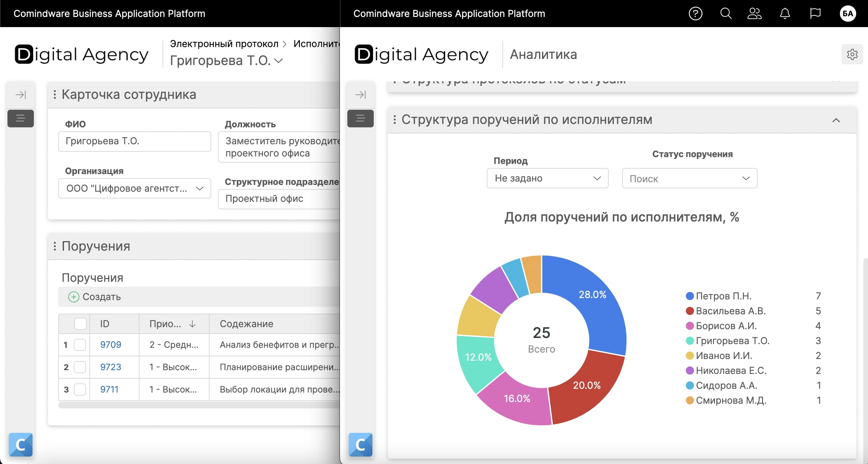Screen dimensions: 868x464
Task: Click the Должность field
Action: (279, 147)
